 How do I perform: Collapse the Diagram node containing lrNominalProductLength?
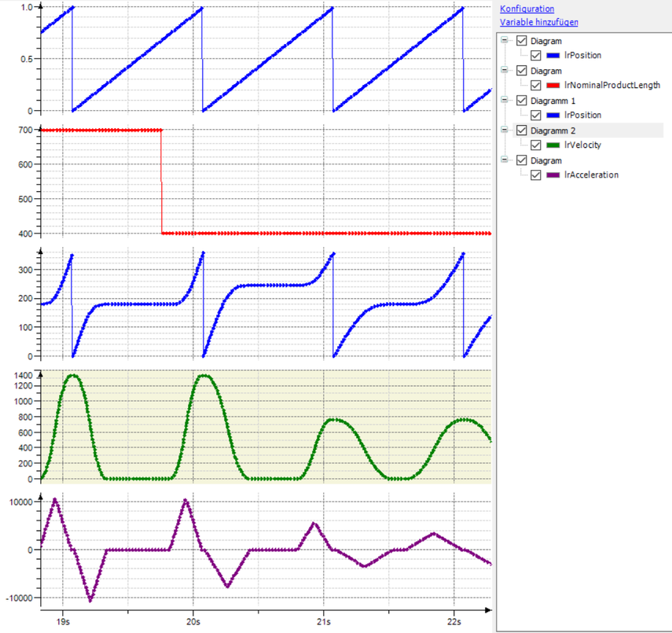(x=505, y=71)
